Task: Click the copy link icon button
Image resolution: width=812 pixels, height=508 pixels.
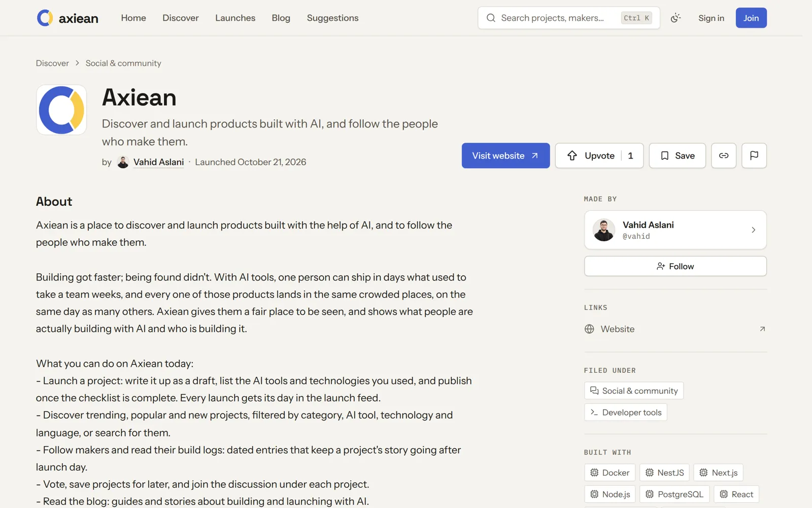Action: point(724,155)
